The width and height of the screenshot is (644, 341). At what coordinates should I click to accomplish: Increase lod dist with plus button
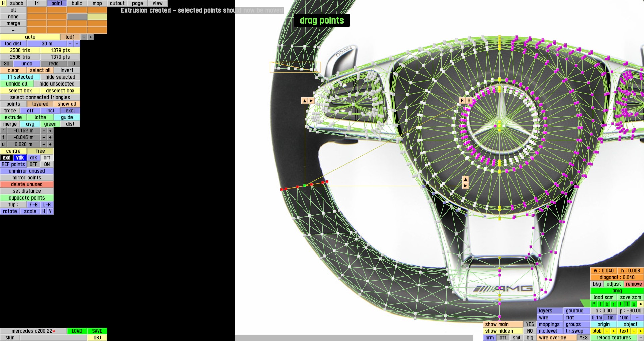pyautogui.click(x=77, y=44)
